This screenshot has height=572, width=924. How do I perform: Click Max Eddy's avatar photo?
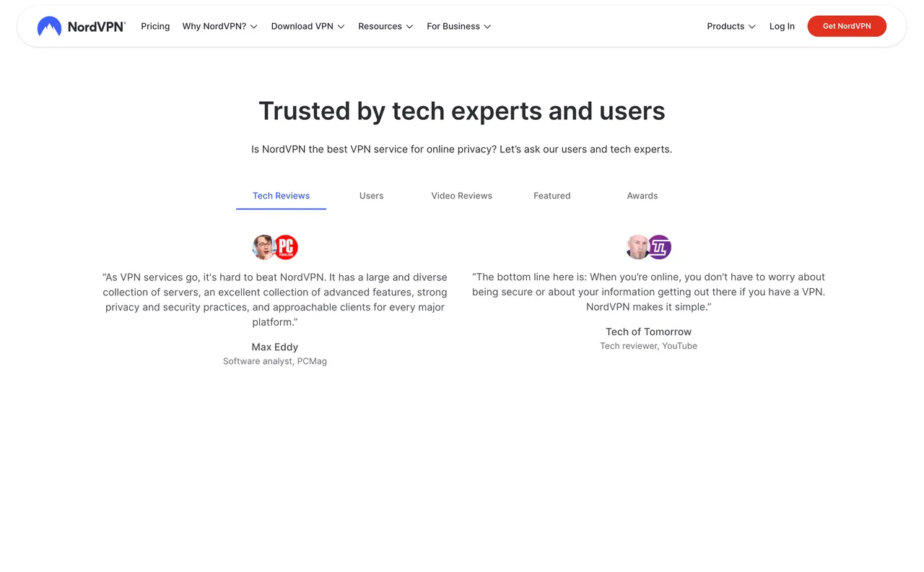(x=263, y=247)
